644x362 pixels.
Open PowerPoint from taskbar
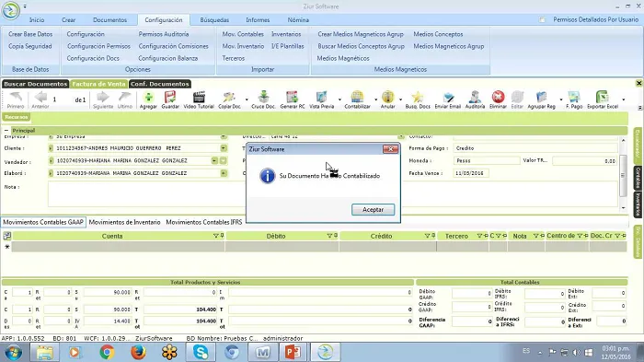[293, 352]
